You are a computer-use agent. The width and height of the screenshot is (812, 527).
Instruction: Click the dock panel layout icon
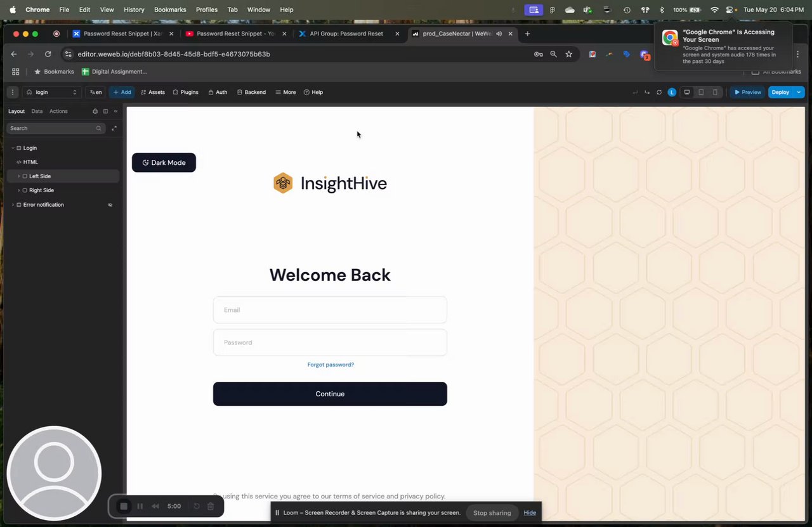105,111
